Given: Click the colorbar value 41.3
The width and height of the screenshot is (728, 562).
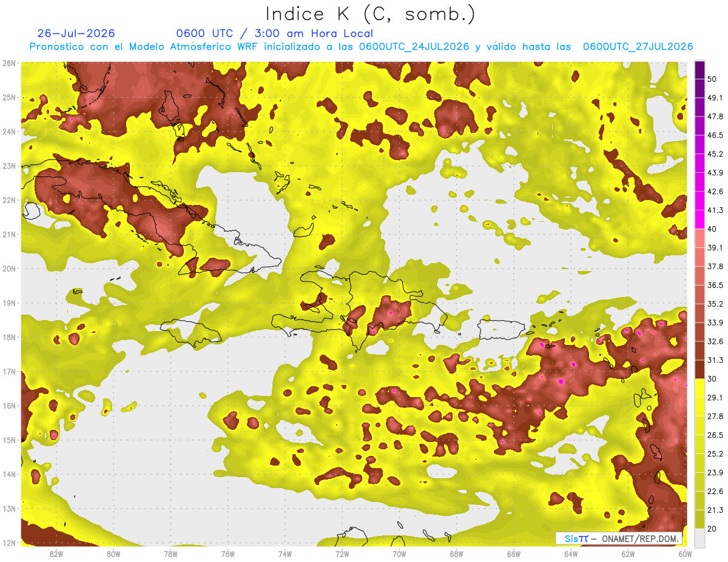Looking at the screenshot, I should point(715,210).
